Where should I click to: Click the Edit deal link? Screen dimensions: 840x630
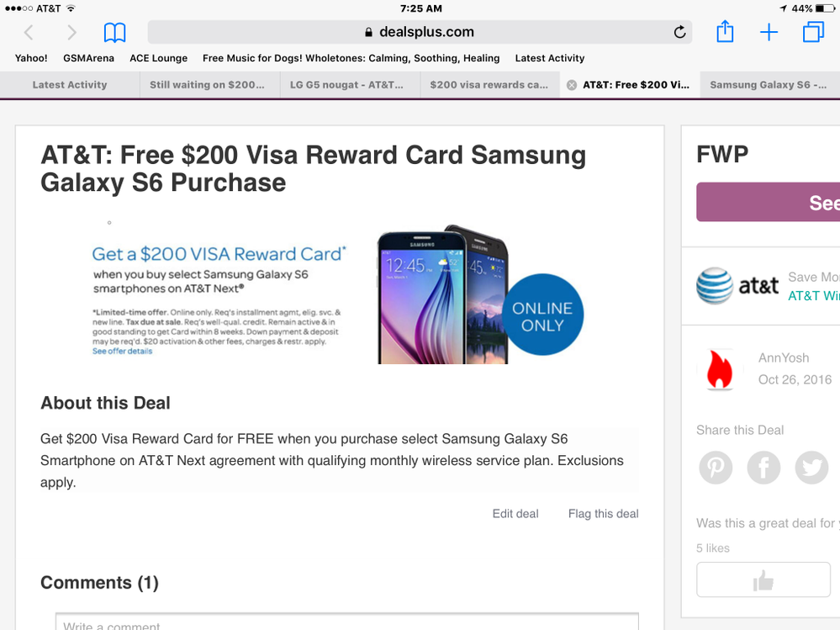click(x=515, y=514)
